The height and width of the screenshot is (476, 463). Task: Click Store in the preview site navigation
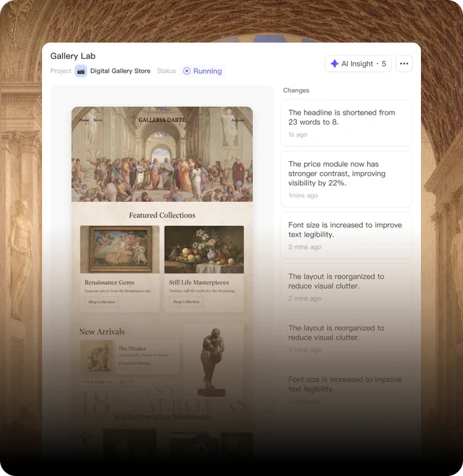(x=97, y=120)
